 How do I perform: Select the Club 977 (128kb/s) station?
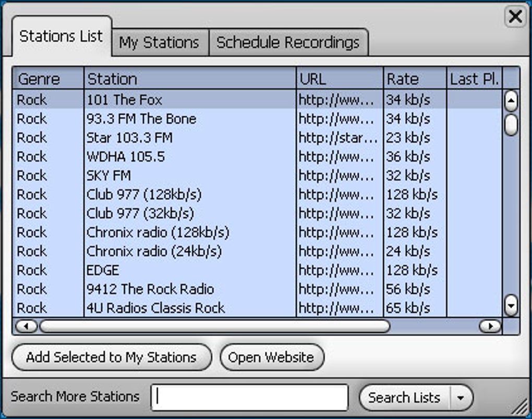point(257,194)
